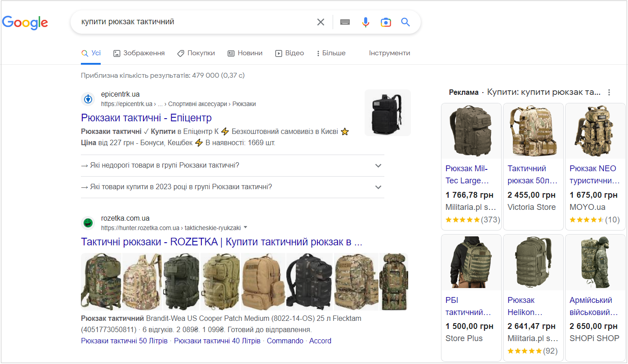
Task: Click the epicentrk.ua breadcrumb URL
Action: point(178,104)
